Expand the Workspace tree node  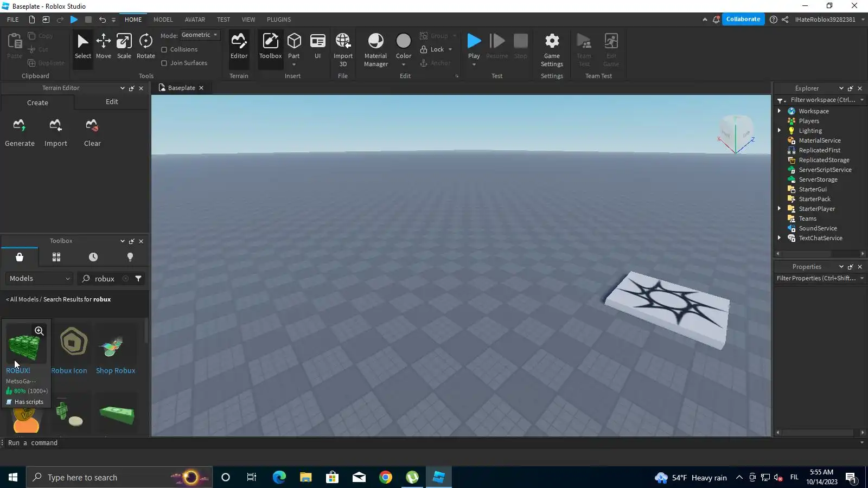pyautogui.click(x=780, y=111)
